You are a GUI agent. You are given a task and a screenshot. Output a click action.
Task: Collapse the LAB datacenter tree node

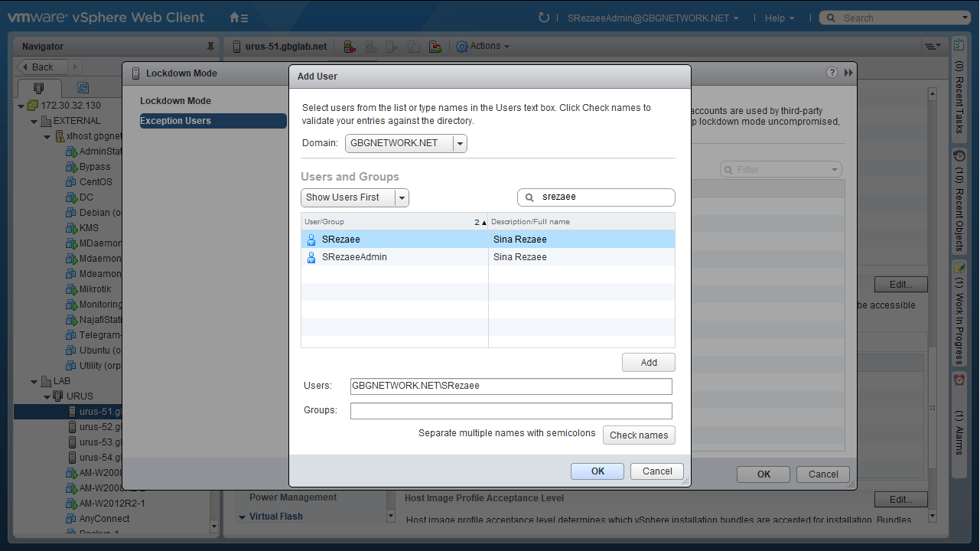(34, 381)
